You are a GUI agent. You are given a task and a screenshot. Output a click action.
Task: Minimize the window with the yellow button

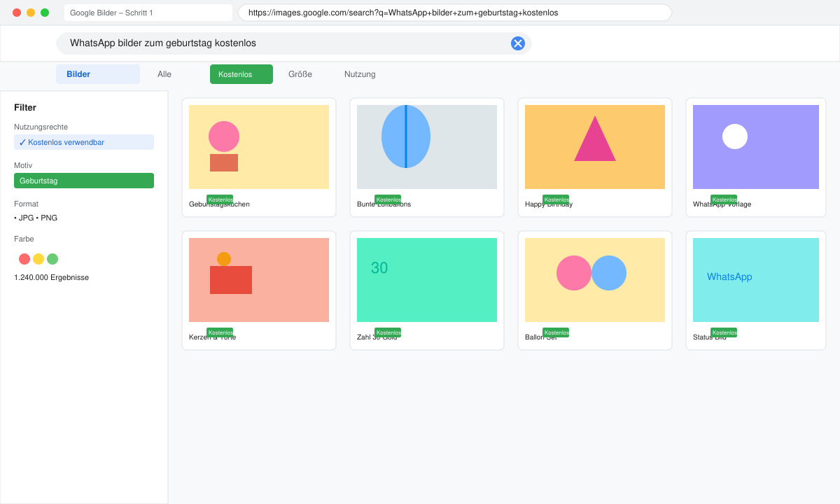31,13
